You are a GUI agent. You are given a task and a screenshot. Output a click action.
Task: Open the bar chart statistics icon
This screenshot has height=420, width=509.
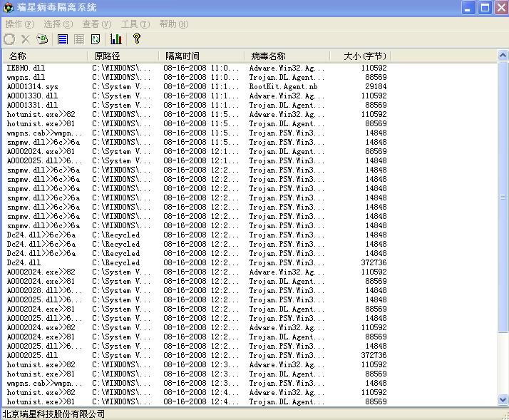pos(115,39)
